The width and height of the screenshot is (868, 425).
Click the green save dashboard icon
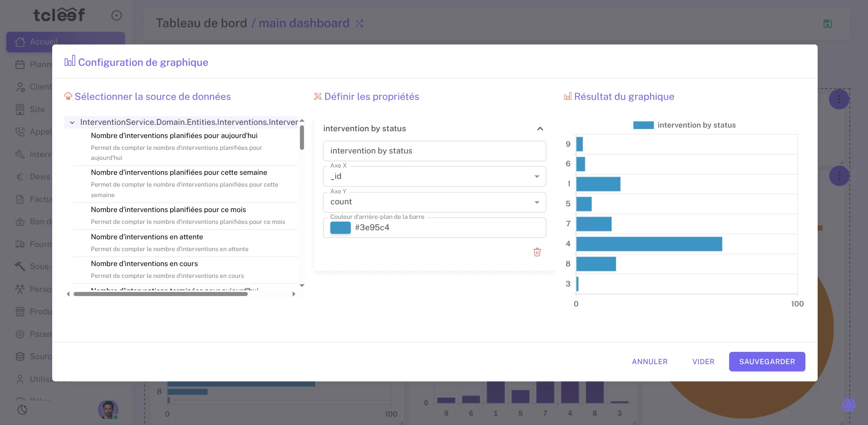click(827, 23)
